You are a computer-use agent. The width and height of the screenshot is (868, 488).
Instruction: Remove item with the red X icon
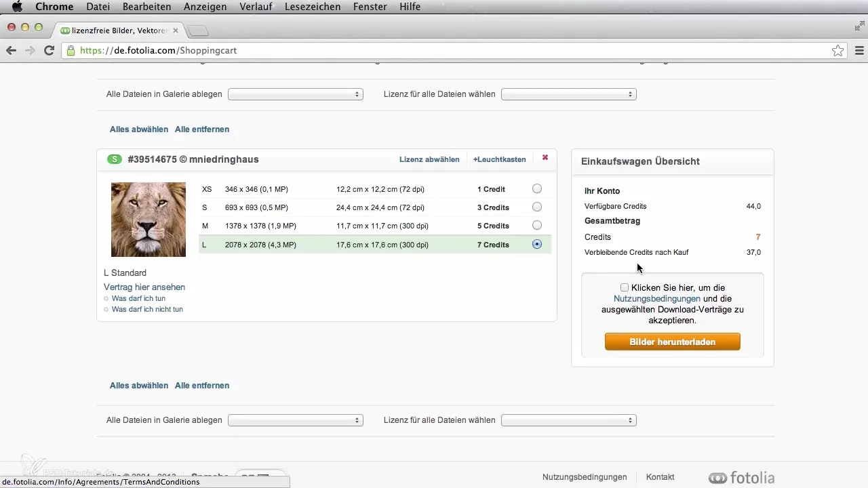545,157
